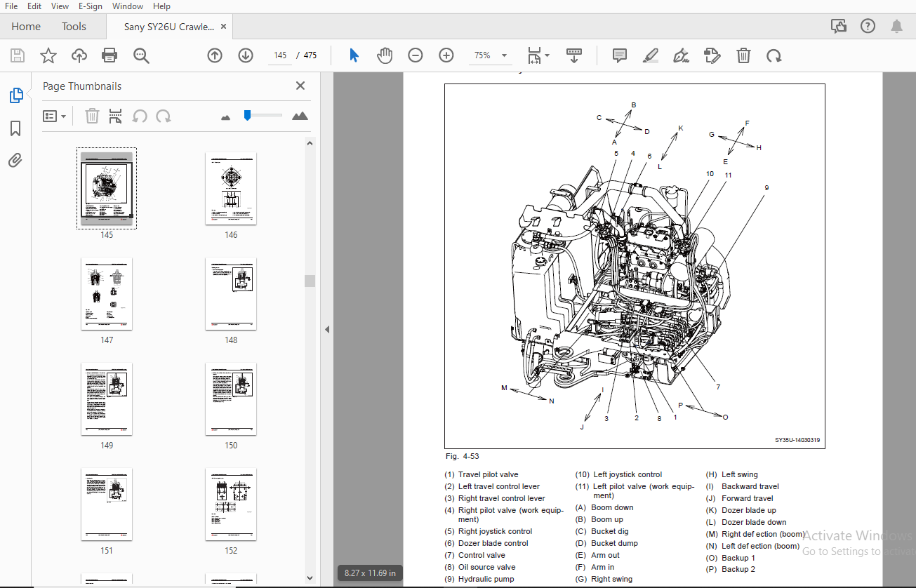Close the Sany SY26U document tab
The height and width of the screenshot is (588, 916).
[224, 27]
